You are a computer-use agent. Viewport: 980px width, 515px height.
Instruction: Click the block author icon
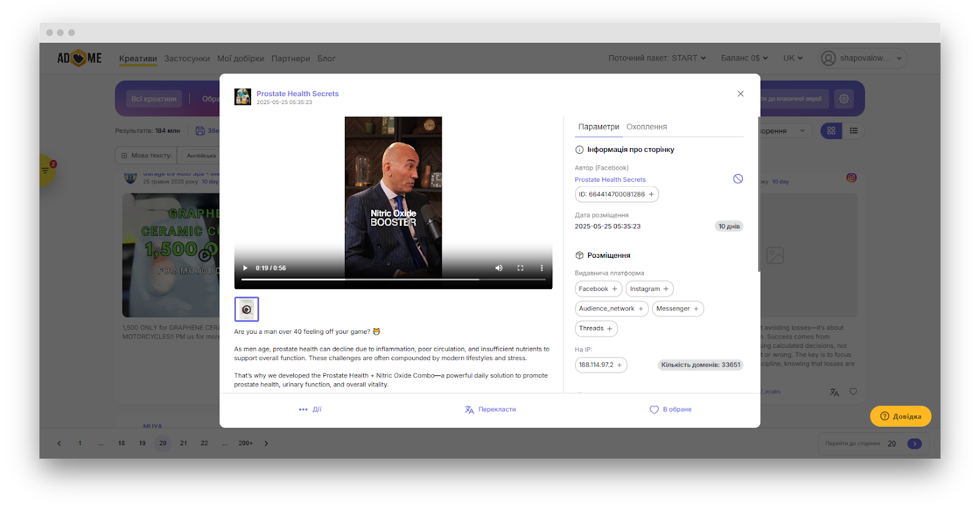tap(738, 179)
